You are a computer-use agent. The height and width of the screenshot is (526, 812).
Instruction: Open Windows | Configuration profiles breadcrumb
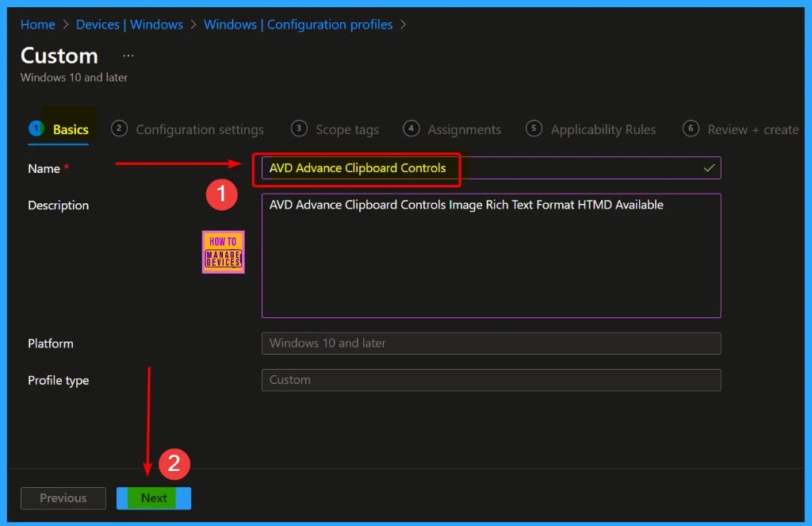(298, 25)
